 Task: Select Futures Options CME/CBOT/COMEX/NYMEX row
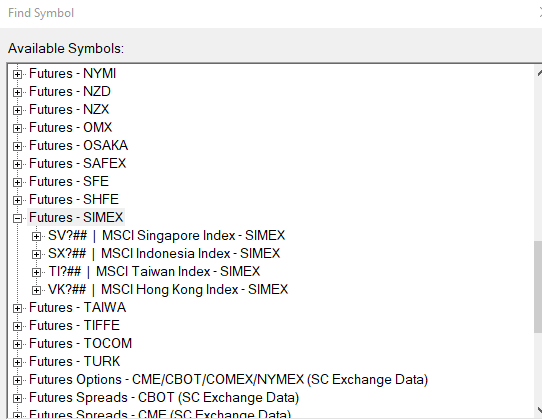point(228,379)
